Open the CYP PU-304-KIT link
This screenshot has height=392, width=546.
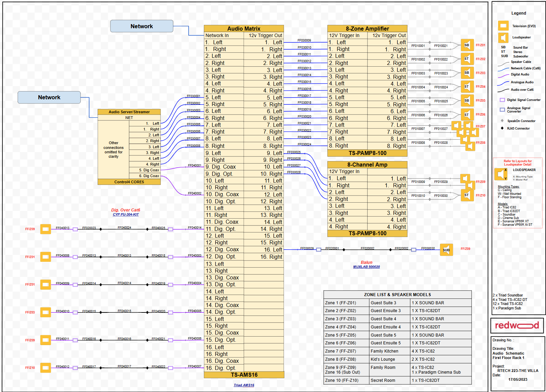click(126, 215)
